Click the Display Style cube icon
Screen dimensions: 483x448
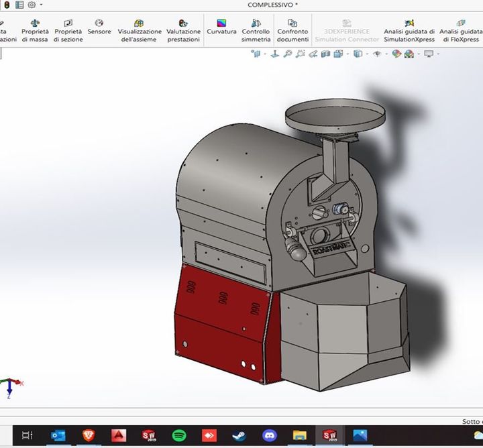[x=358, y=54]
